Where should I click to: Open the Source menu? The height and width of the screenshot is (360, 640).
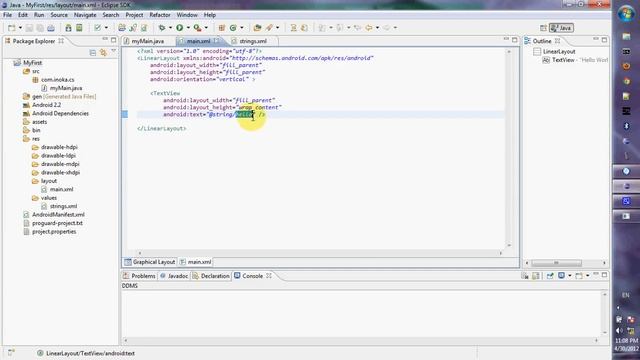pos(59,15)
